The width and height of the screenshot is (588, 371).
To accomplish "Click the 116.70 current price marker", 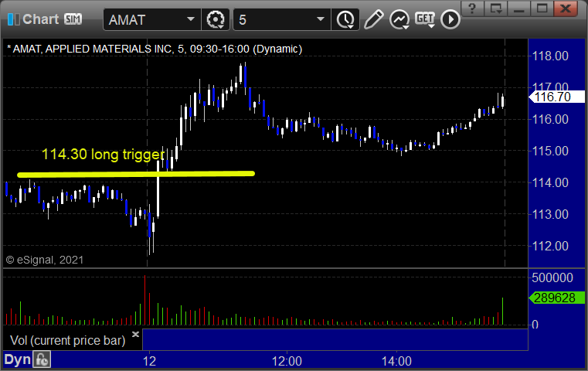I will [556, 97].
